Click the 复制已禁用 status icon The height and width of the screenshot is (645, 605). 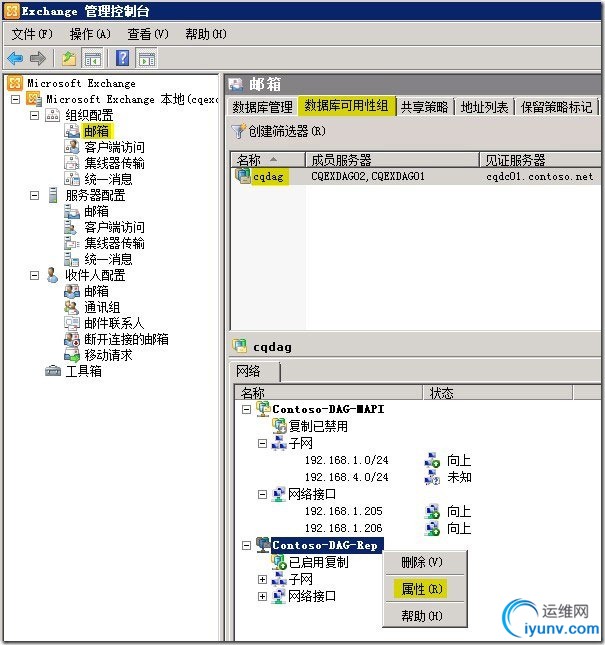[279, 426]
